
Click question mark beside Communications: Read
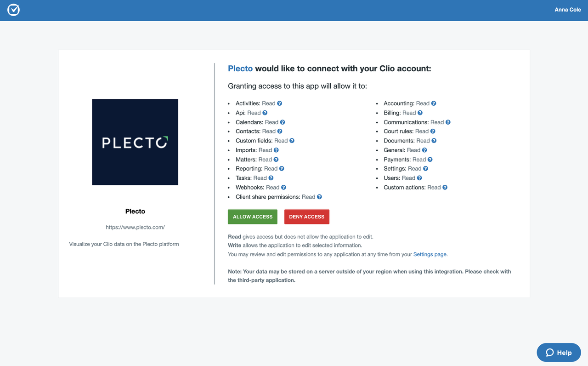[x=448, y=122]
